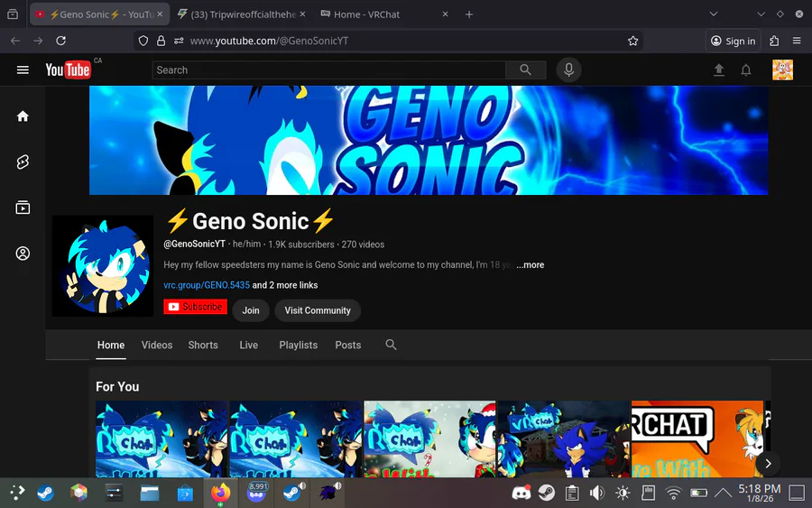Launch Steam from the taskbar
Viewport: 812px width, 508px height.
click(45, 493)
